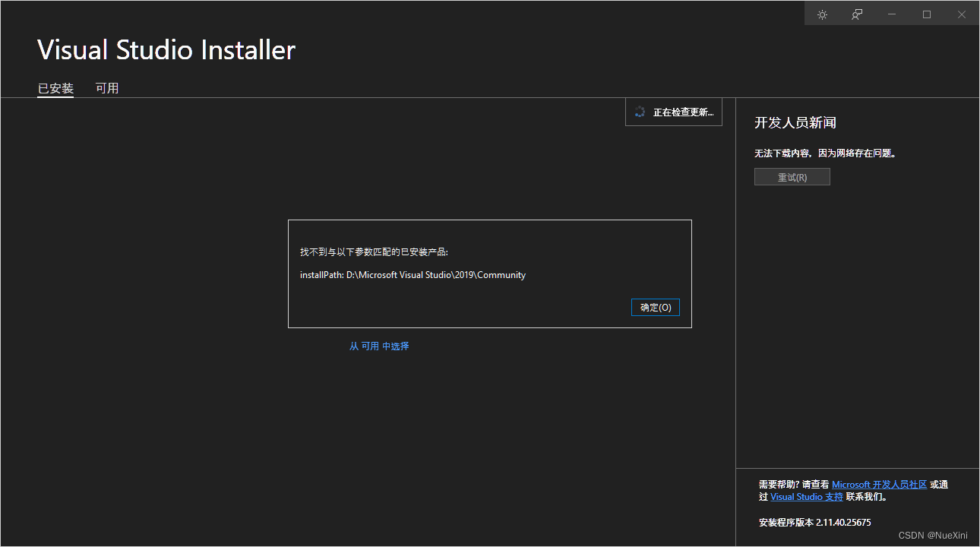Select the installPath text in the dialog
Image resolution: width=980 pixels, height=547 pixels.
(x=413, y=275)
